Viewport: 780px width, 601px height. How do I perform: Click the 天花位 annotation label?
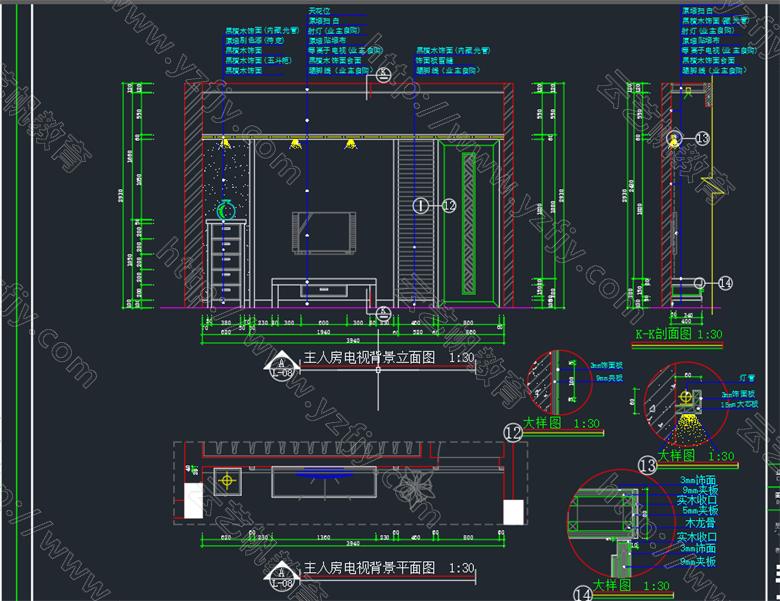[319, 11]
